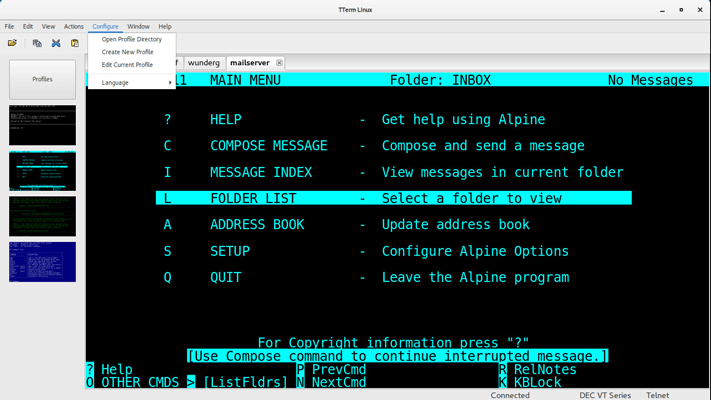Click Folder: INBOX in the header
The width and height of the screenshot is (711, 400).
440,80
